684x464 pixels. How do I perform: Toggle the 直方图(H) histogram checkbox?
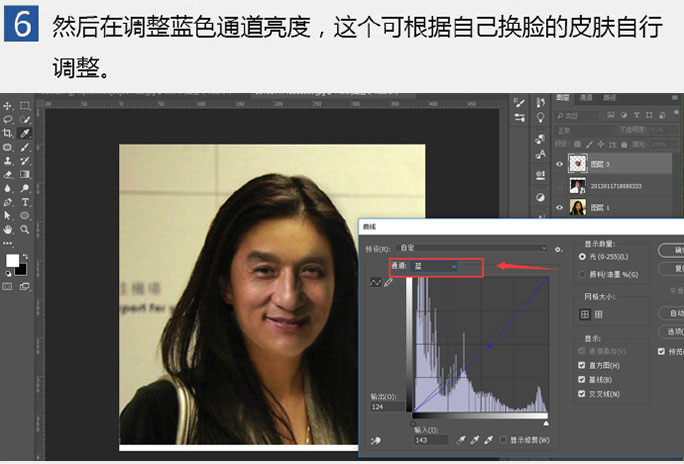click(581, 365)
